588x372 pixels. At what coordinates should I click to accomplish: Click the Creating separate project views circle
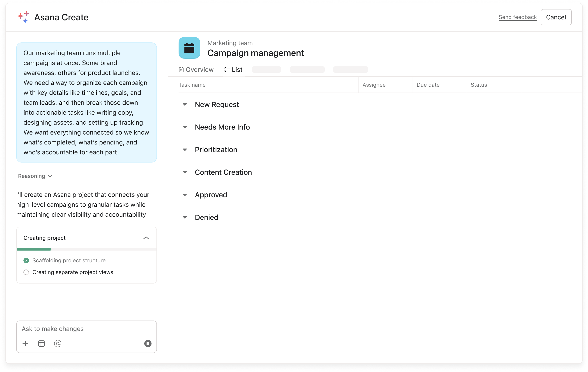(26, 272)
